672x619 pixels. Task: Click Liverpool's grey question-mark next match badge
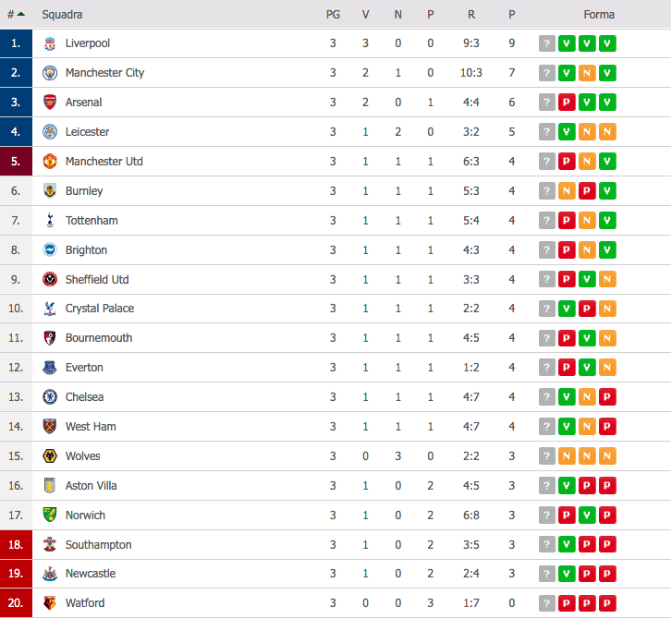pyautogui.click(x=547, y=43)
